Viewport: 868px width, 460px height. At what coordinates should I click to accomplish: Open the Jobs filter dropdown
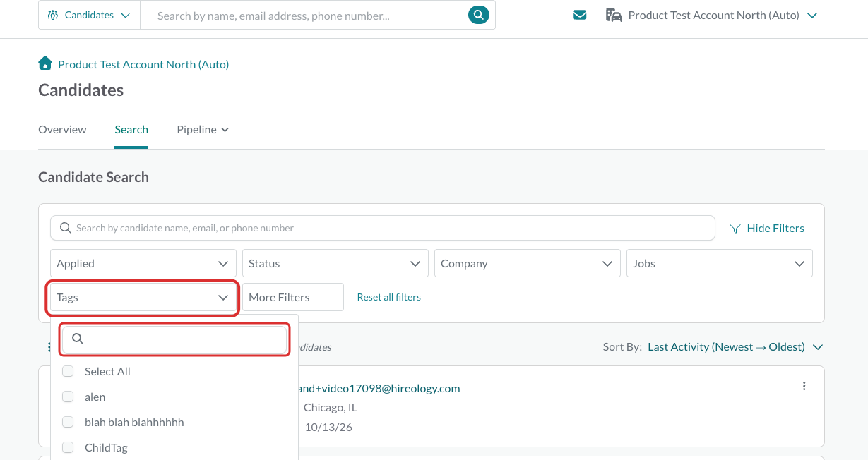pyautogui.click(x=720, y=263)
